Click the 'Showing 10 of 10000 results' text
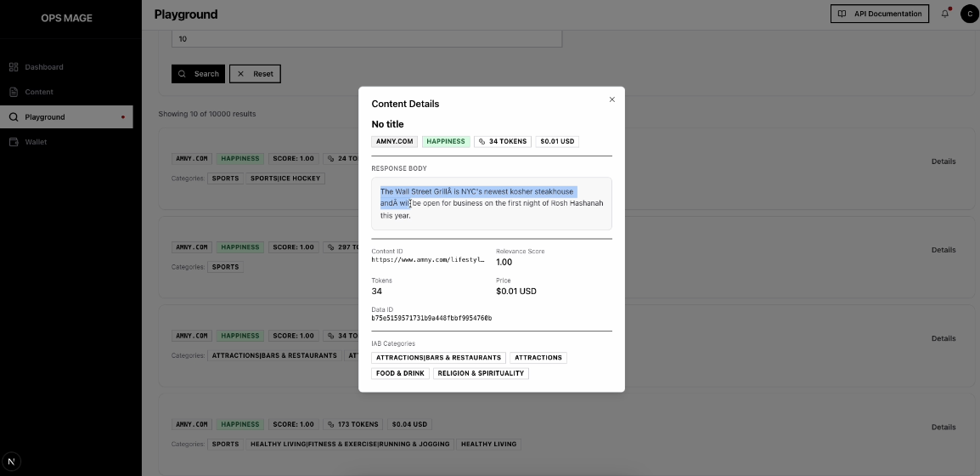Screen dimensions: 980x476 click(x=207, y=114)
